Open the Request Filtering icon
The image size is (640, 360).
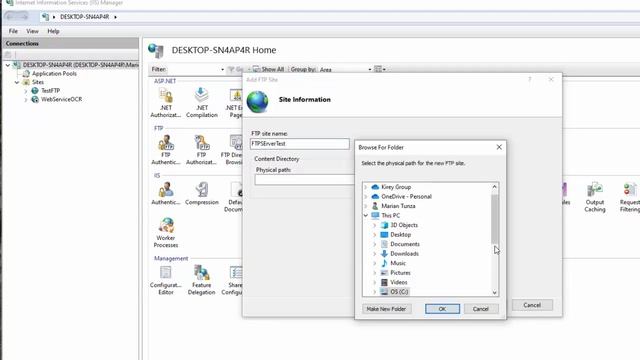tap(629, 197)
